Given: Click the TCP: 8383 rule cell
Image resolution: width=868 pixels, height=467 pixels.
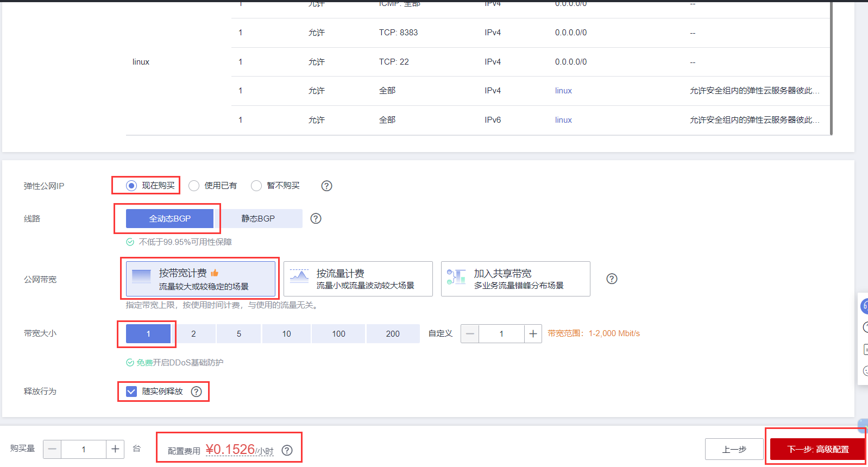Looking at the screenshot, I should click(x=398, y=33).
